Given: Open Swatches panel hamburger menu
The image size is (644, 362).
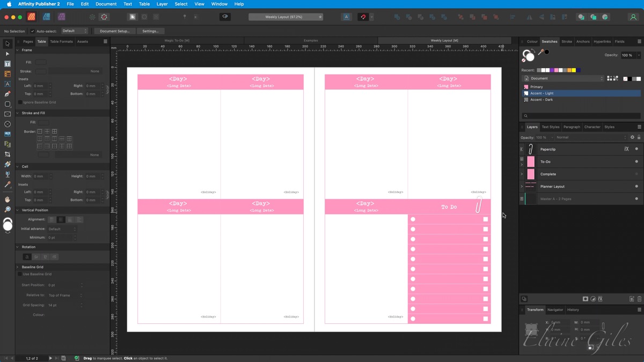Looking at the screenshot, I should [639, 41].
